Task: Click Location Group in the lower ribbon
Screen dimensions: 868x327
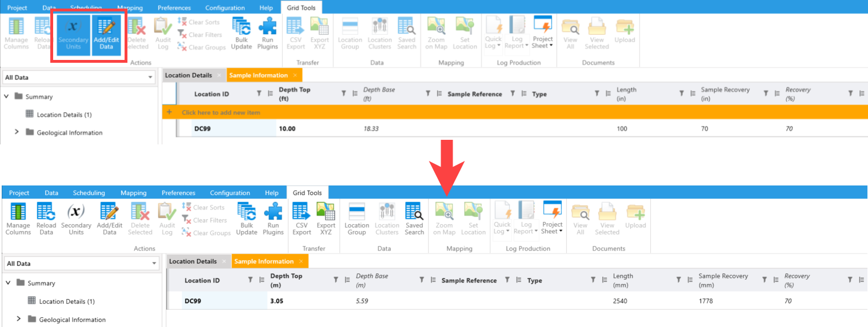Action: pos(357,219)
